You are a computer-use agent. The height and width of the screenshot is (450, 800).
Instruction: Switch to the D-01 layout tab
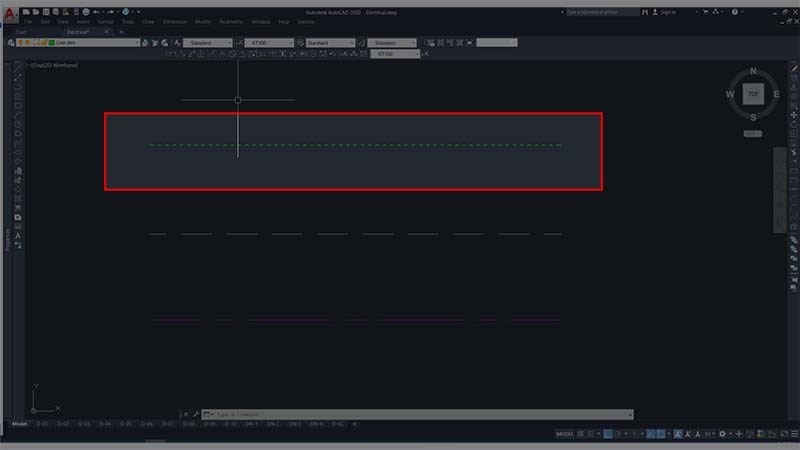[x=42, y=424]
